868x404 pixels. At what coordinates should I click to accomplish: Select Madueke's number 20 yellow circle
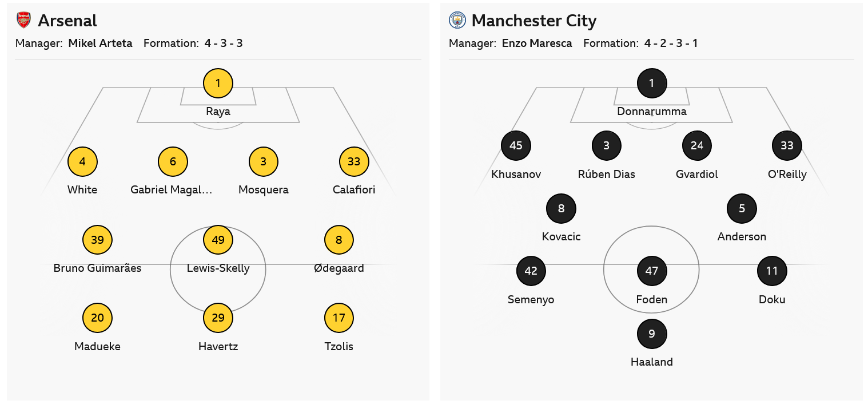point(97,318)
